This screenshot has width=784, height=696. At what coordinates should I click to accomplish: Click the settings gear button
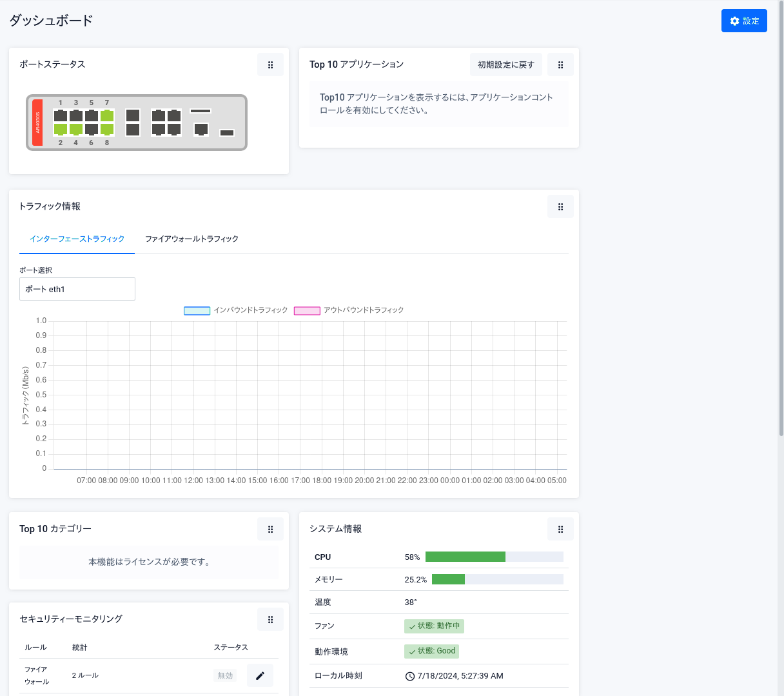[743, 21]
